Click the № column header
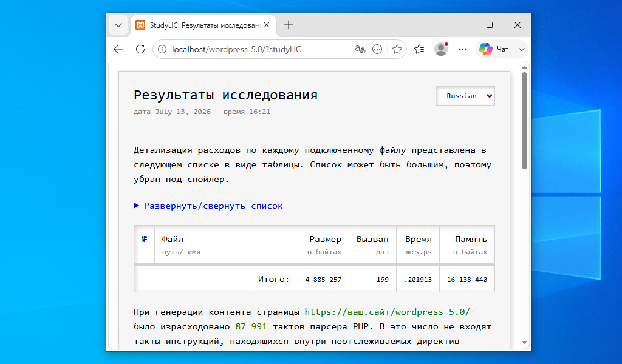 click(x=145, y=244)
